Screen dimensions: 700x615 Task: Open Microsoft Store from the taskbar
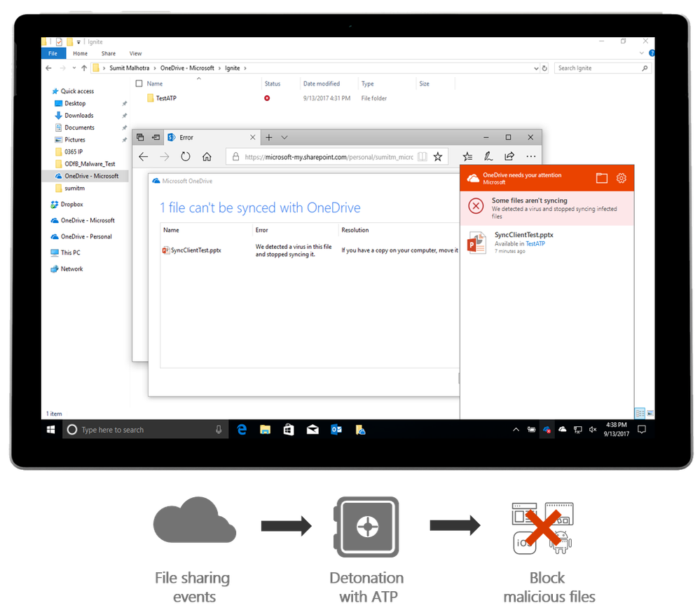[289, 430]
